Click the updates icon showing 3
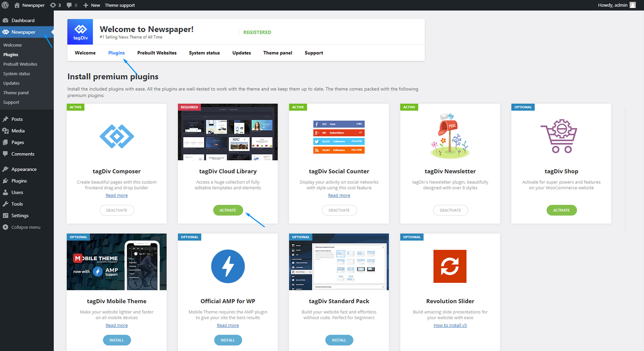Image resolution: width=644 pixels, height=351 pixels. coord(53,5)
